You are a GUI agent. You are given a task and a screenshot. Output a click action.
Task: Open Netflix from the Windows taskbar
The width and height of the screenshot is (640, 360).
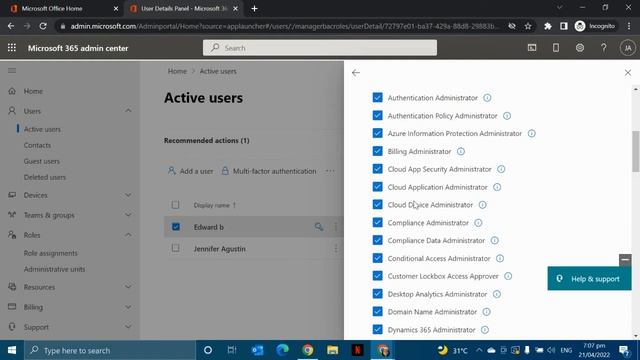358,350
